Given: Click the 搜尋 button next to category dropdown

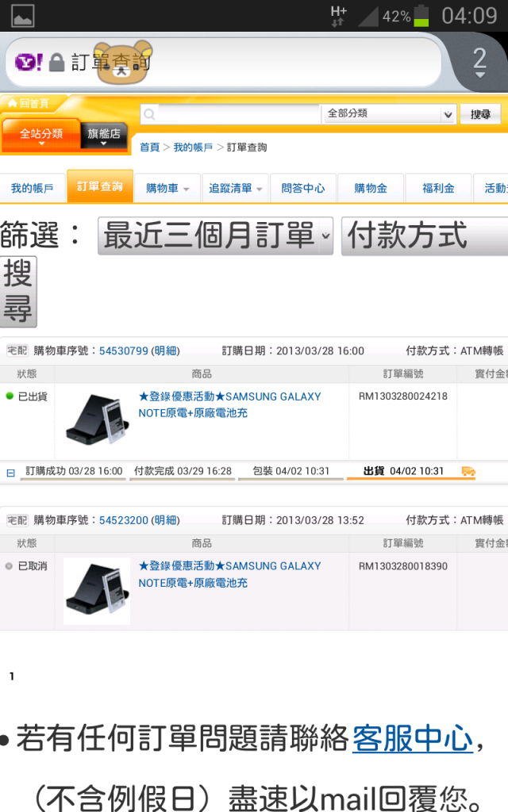Looking at the screenshot, I should point(480,114).
